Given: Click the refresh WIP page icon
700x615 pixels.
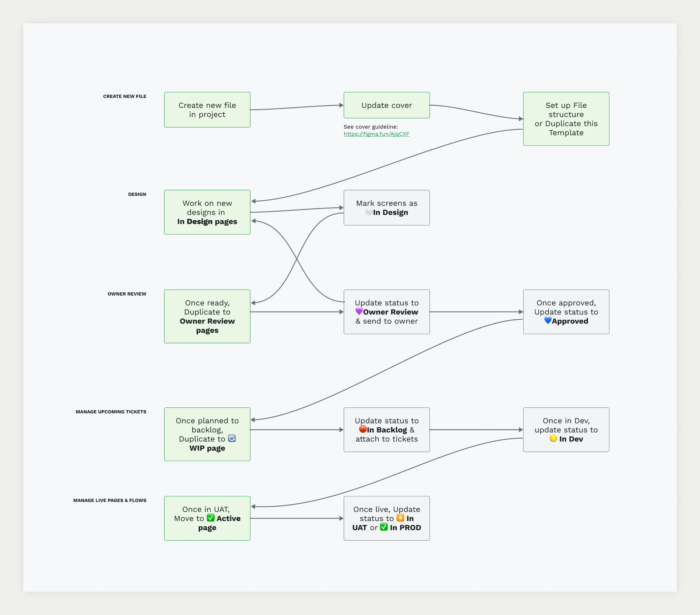Looking at the screenshot, I should click(232, 438).
